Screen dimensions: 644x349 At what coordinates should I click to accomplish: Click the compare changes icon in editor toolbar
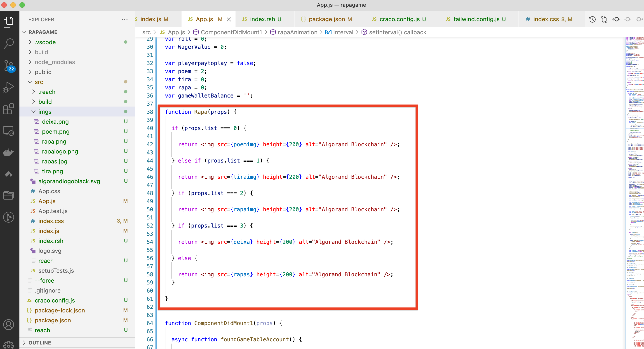(x=604, y=19)
